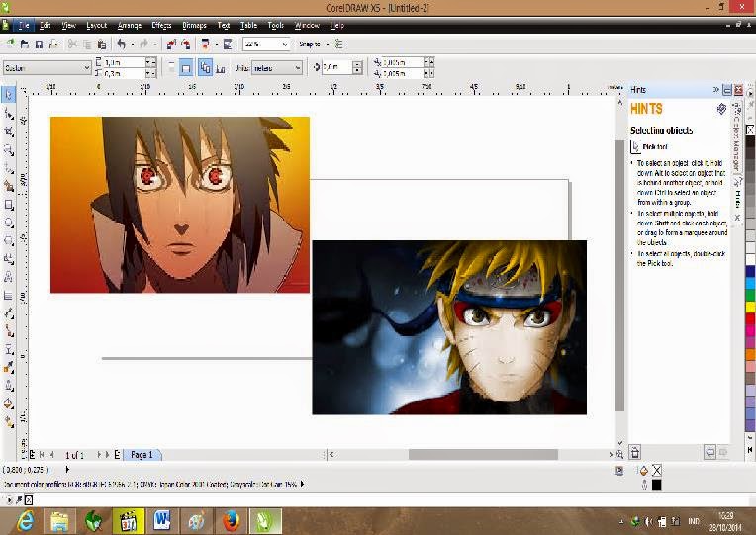
Task: Select the Naruto image on the canvas
Action: coord(449,327)
